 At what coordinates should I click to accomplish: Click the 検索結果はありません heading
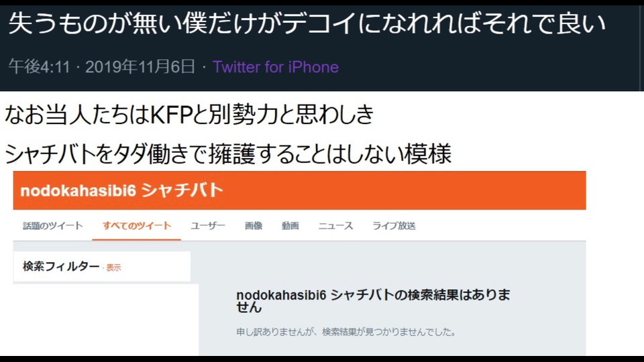pos(373,301)
